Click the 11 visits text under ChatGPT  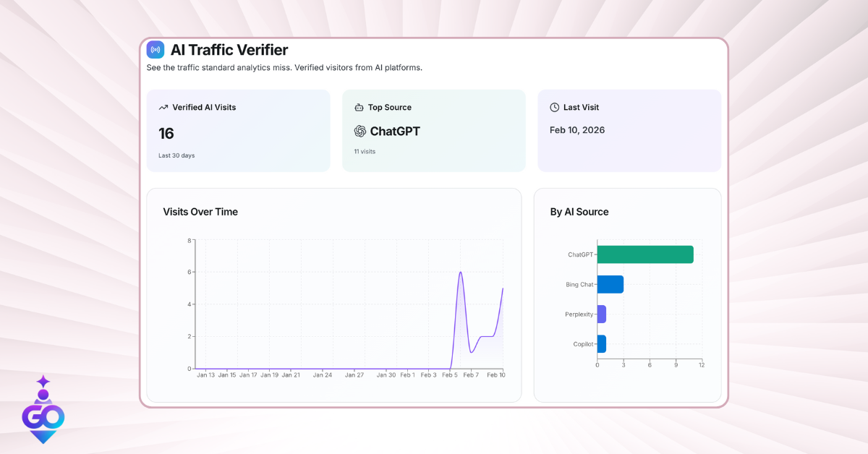[x=365, y=152]
